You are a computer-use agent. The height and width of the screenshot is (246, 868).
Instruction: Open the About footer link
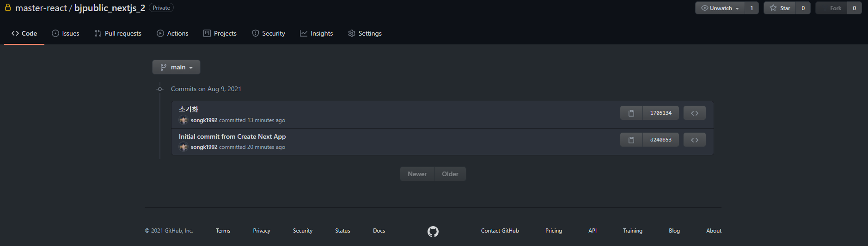[714, 231]
